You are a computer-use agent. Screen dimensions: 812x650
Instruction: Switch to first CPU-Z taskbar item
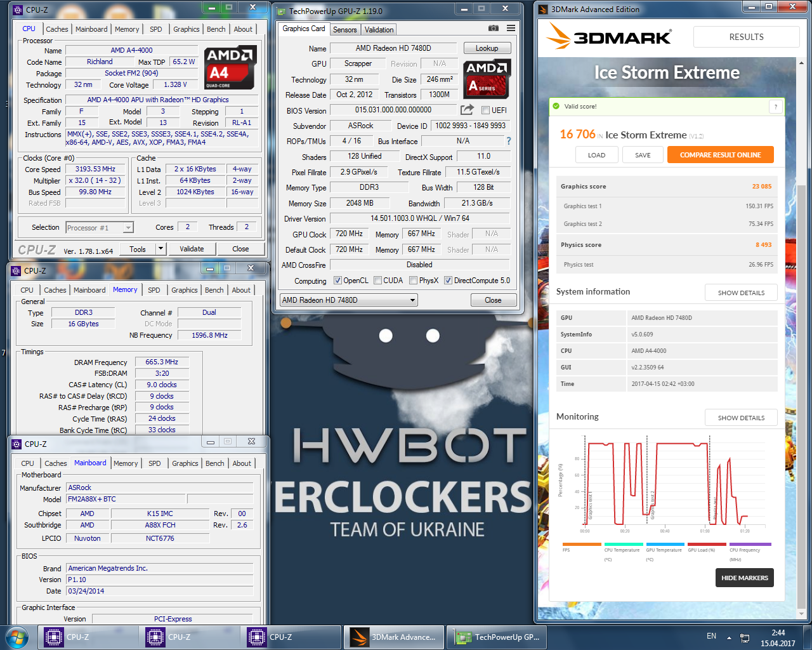88,637
